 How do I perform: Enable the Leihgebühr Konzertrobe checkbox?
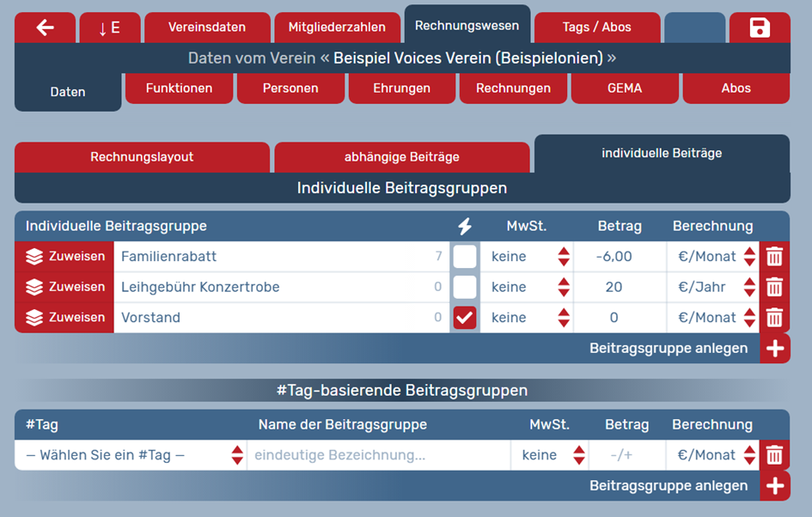465,287
